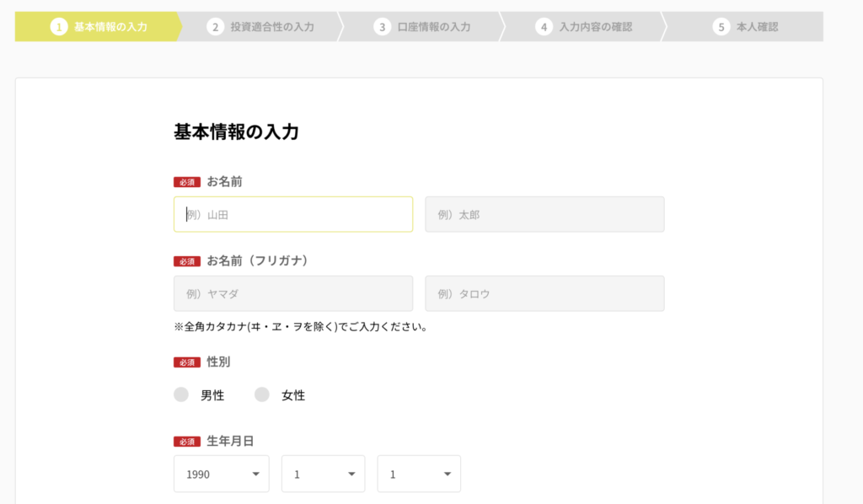
Task: Click the 口座情報の入力 step label
Action: coord(432,27)
